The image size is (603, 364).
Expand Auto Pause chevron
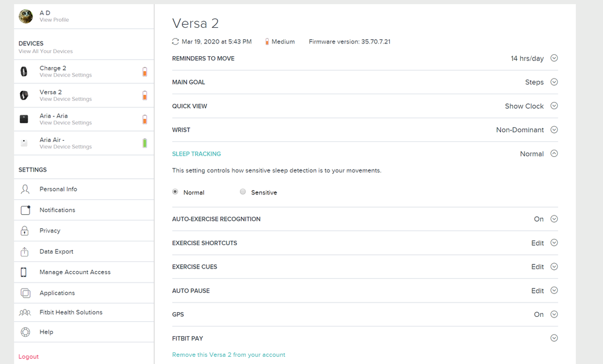pos(554,290)
